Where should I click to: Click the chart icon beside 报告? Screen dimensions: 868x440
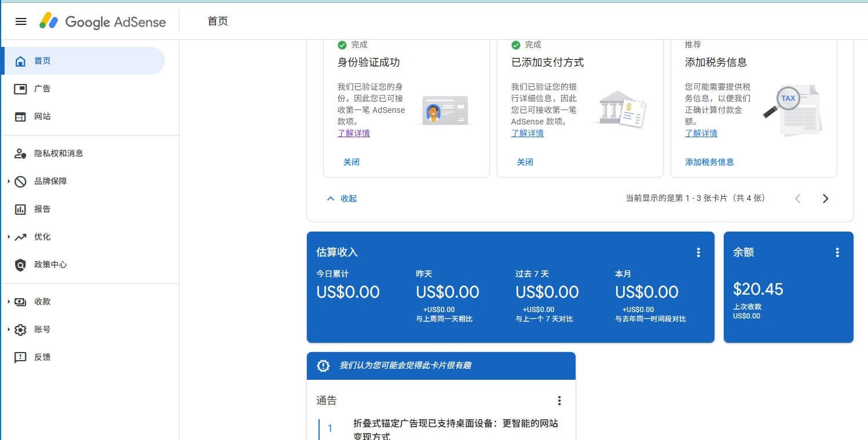pos(20,209)
